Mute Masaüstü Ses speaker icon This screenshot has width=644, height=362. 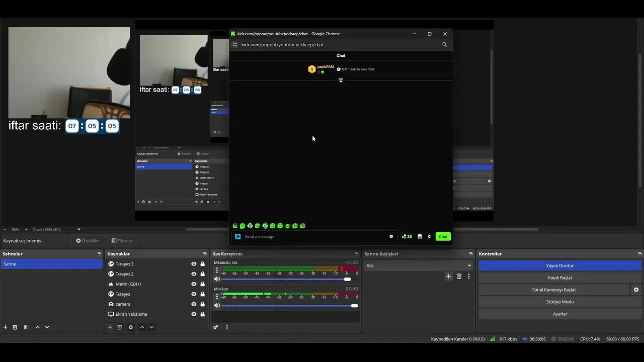(x=217, y=279)
